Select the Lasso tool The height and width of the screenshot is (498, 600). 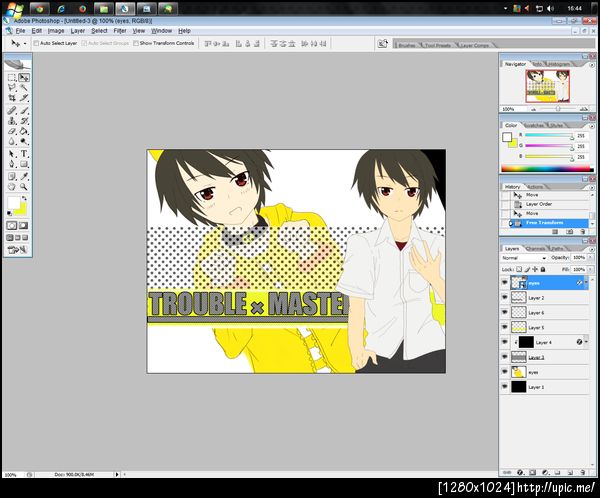tap(12, 88)
